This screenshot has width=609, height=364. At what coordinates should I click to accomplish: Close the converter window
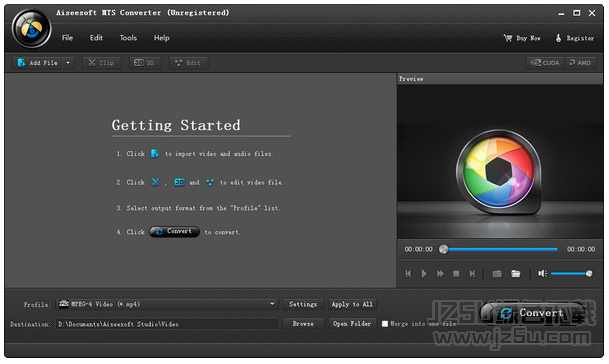[x=592, y=13]
